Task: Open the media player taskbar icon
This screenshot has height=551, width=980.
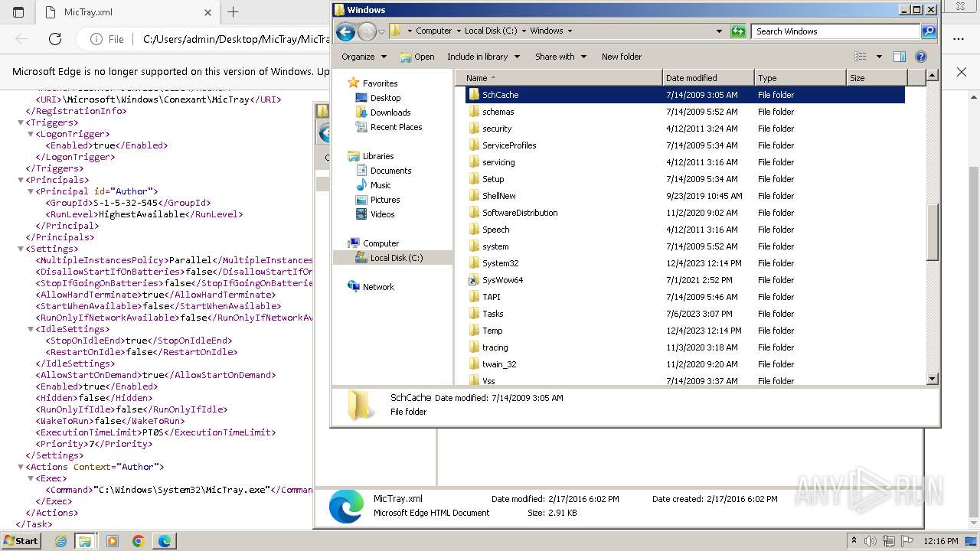Action: click(x=113, y=541)
